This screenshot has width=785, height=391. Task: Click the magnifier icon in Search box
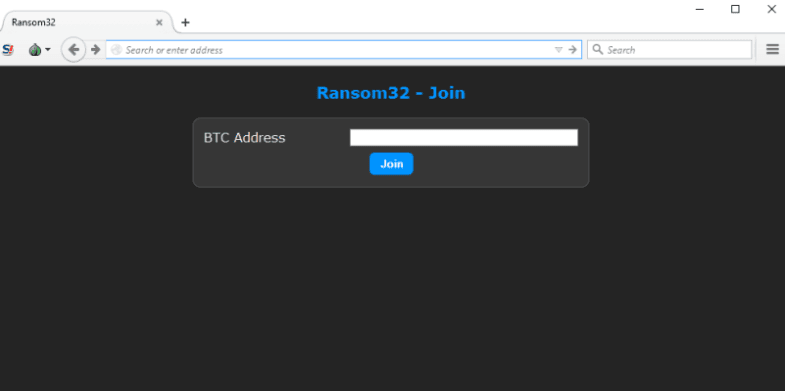[x=597, y=49]
